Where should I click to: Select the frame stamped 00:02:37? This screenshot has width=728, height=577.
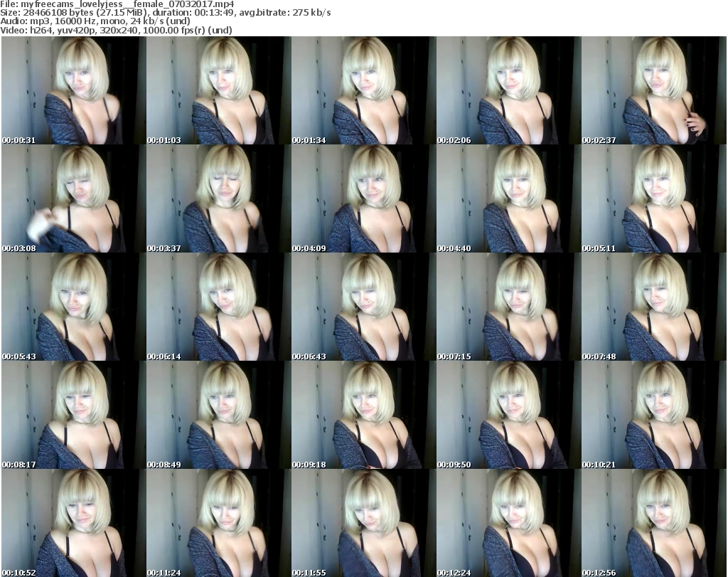(x=654, y=90)
